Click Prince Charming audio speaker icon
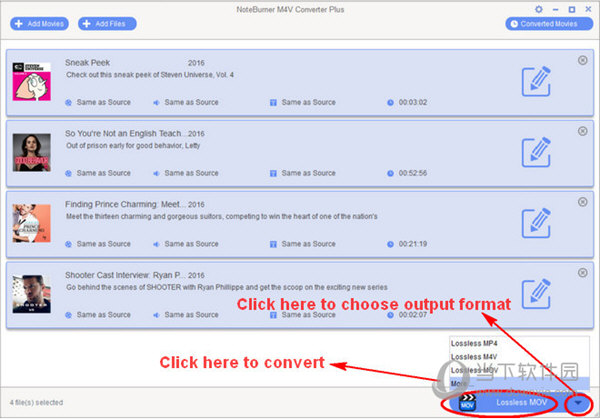 click(156, 244)
